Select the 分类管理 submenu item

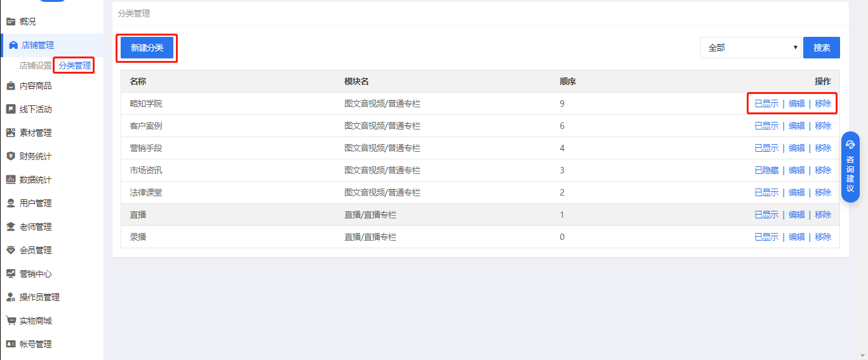tap(75, 65)
